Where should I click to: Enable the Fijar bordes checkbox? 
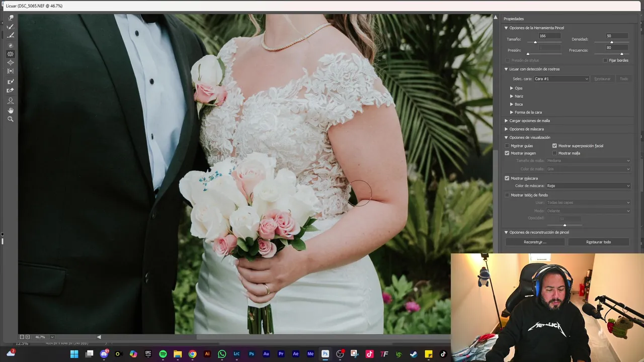[605, 60]
